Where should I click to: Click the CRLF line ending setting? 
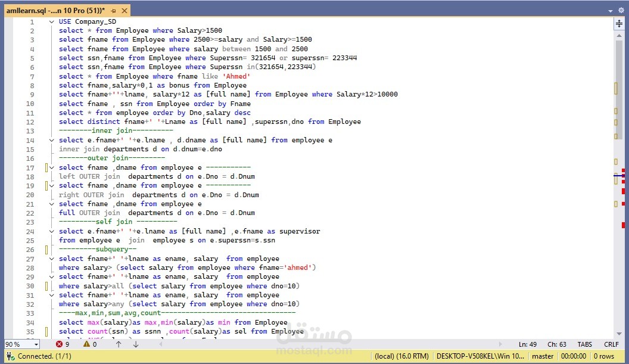[x=611, y=344]
